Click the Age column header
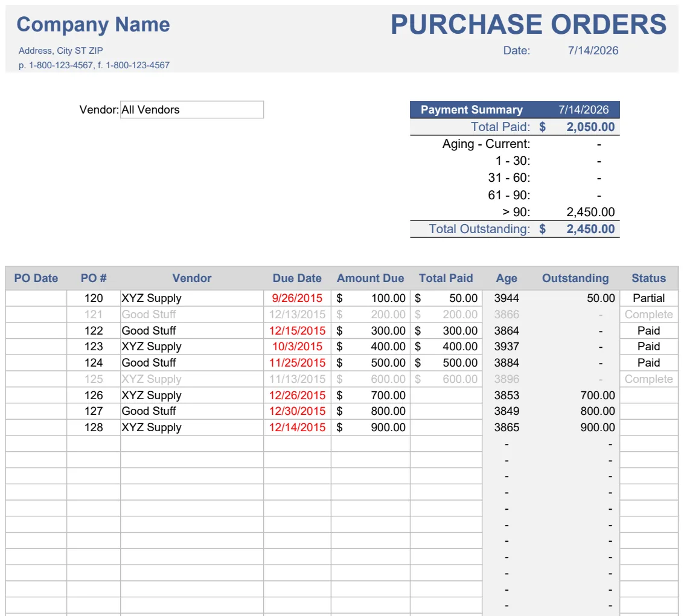This screenshot has width=684, height=616. pos(507,278)
